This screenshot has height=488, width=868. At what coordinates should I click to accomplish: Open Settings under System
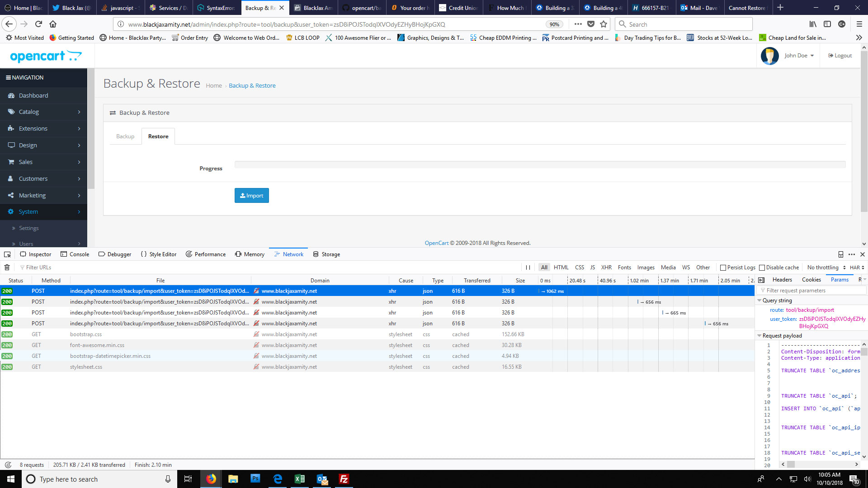(x=44, y=228)
